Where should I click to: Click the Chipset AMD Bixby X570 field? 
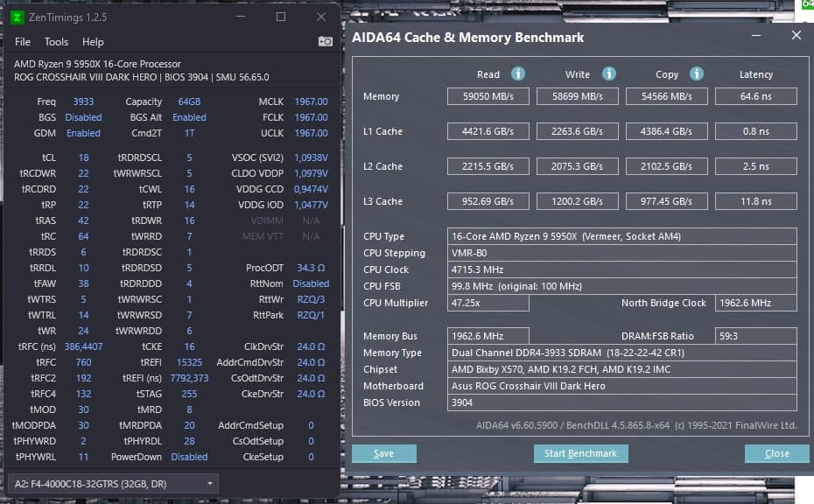click(622, 369)
